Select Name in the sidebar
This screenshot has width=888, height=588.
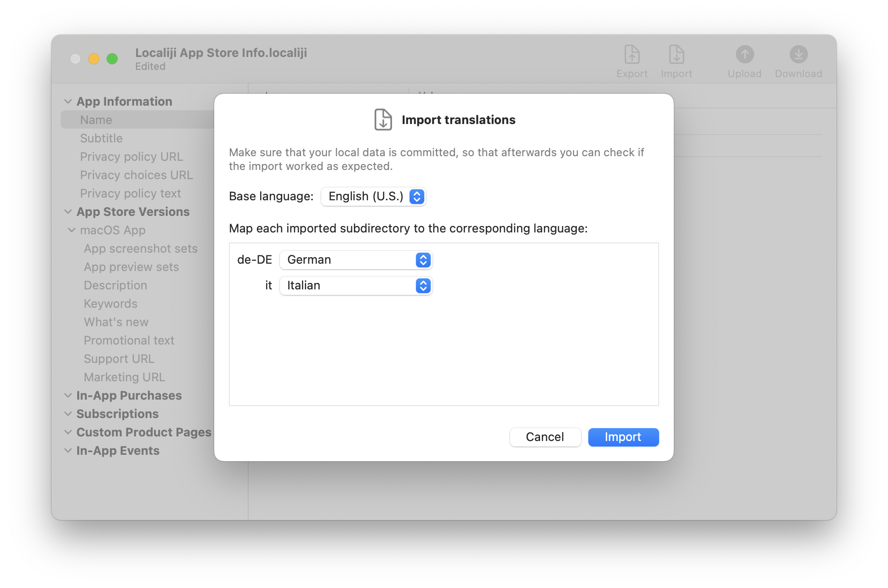pyautogui.click(x=96, y=119)
